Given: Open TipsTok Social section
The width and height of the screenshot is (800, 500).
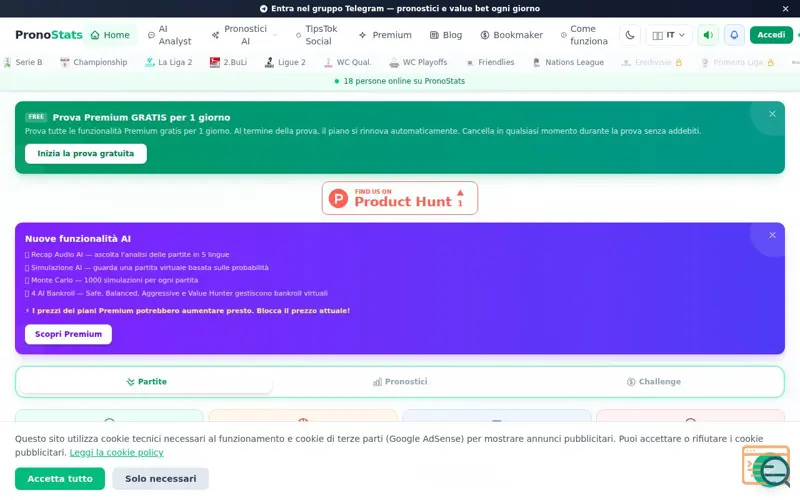Looking at the screenshot, I should point(317,35).
